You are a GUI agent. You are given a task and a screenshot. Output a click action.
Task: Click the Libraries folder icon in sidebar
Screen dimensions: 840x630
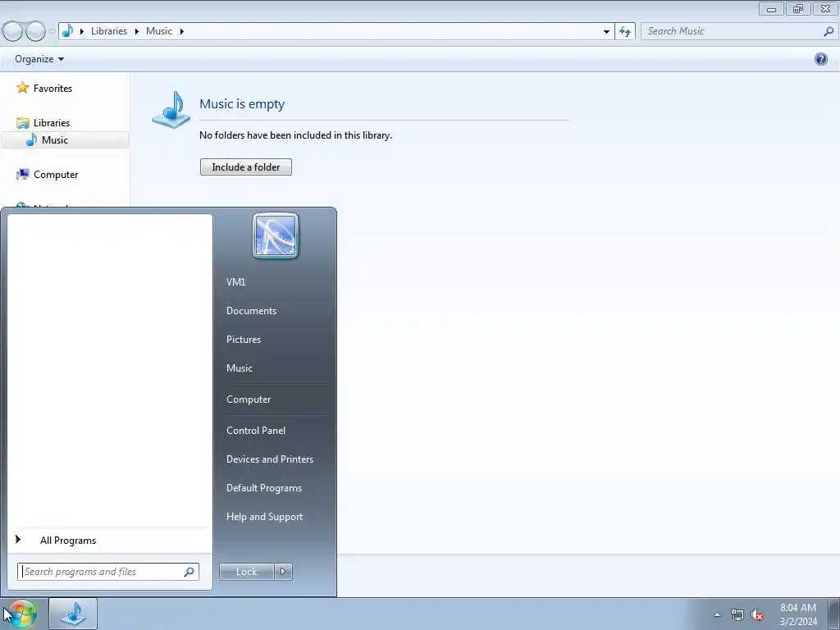[22, 123]
